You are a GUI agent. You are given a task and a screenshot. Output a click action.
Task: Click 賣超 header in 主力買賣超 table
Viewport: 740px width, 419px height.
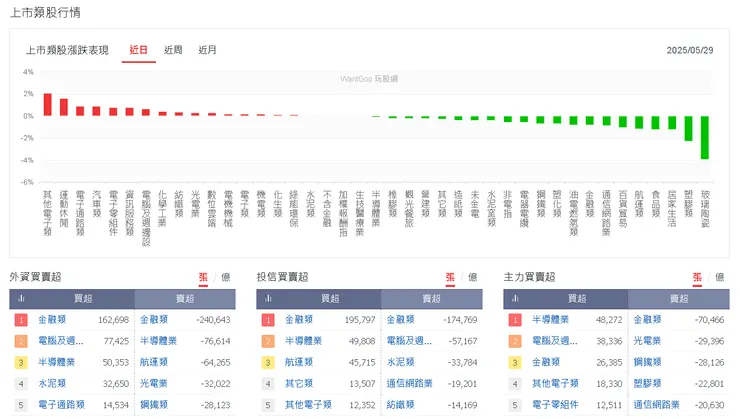tap(679, 299)
